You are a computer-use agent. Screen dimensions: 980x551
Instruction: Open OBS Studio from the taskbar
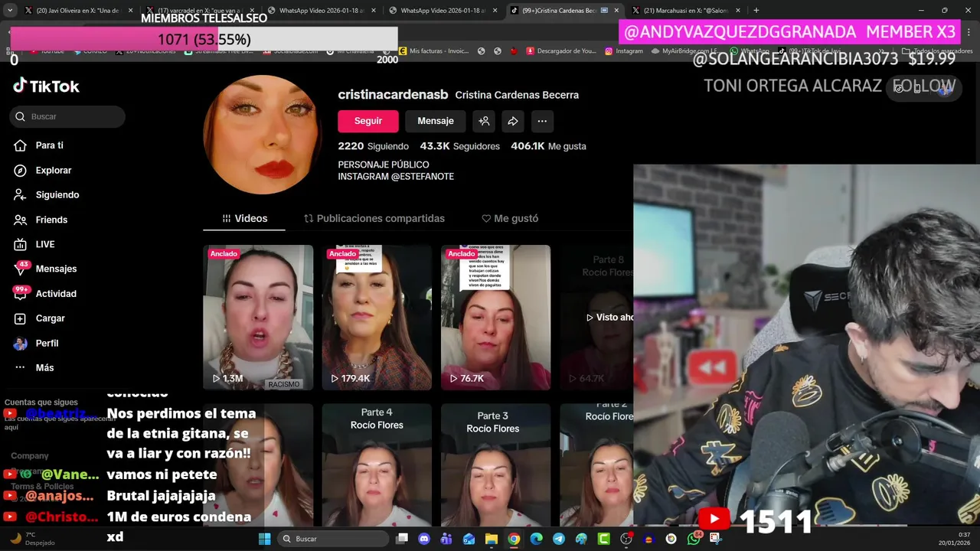[x=626, y=539]
